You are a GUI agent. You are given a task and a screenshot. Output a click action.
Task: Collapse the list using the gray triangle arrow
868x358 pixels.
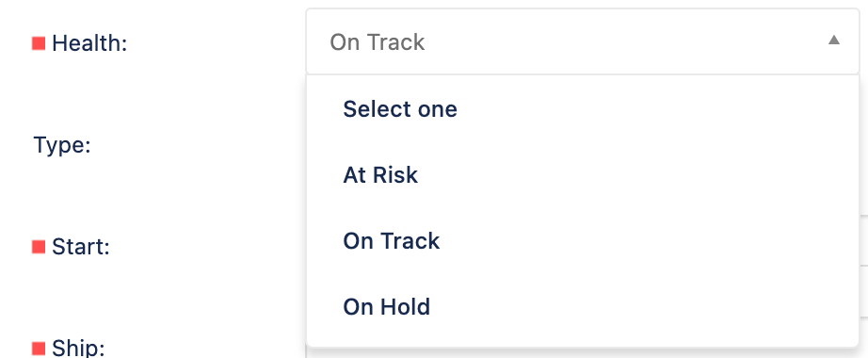click(x=834, y=40)
